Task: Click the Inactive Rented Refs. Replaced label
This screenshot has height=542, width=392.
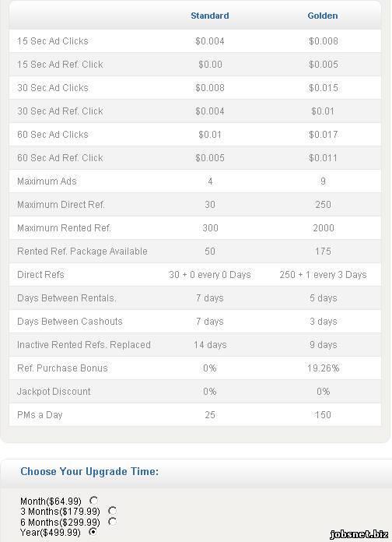Action: click(x=84, y=345)
